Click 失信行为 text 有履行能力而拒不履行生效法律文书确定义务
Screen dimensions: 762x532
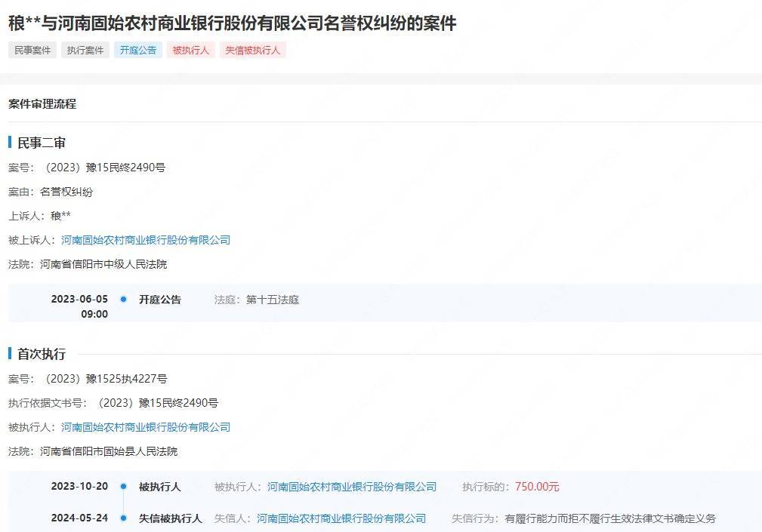click(610, 518)
